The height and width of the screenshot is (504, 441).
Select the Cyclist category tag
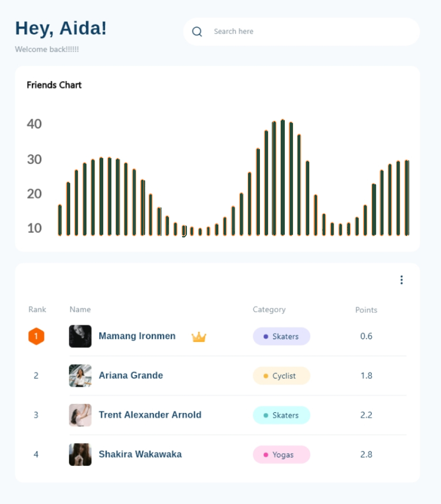click(281, 376)
